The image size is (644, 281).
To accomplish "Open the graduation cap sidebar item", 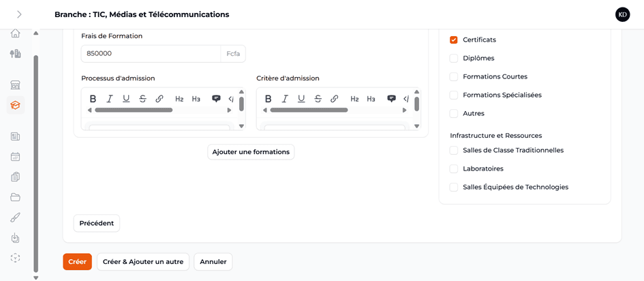I will (x=15, y=105).
